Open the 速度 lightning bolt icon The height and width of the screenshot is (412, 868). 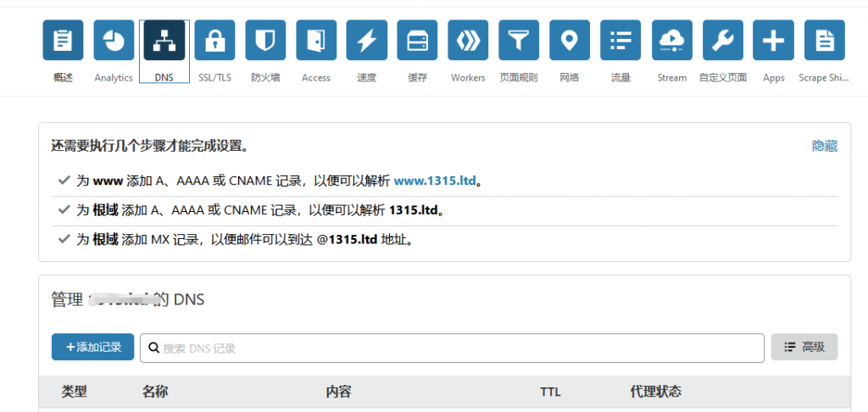click(367, 40)
